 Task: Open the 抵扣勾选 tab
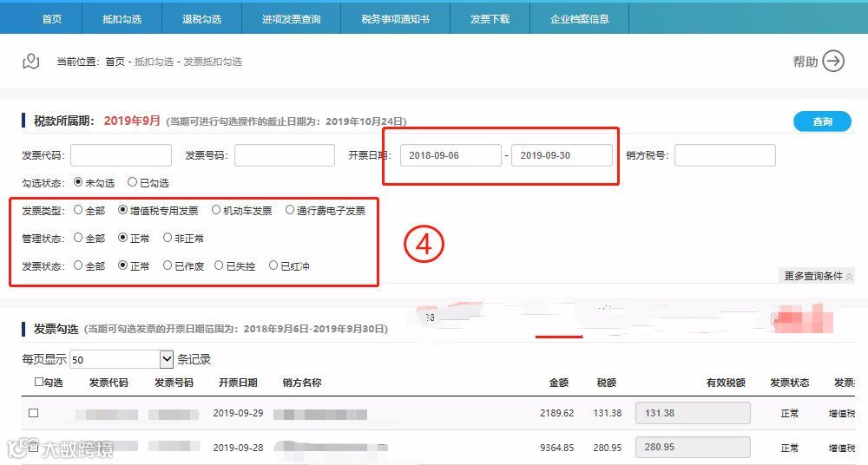(x=122, y=19)
